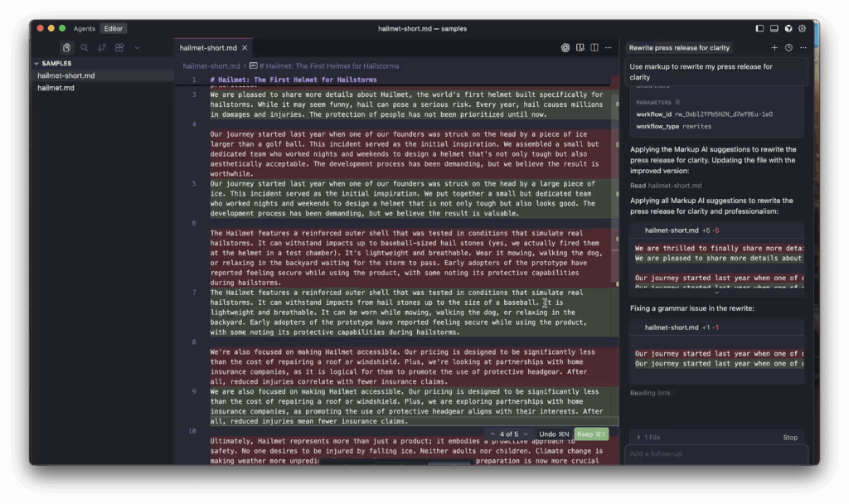Toggle the left dock visibility

click(759, 28)
